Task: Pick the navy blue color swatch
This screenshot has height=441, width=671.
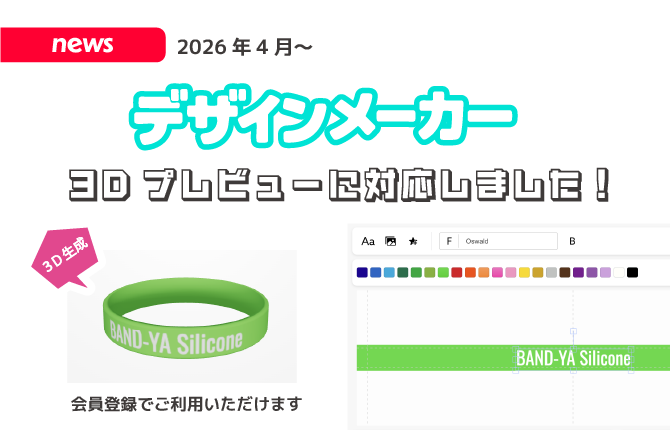Action: coord(362,272)
